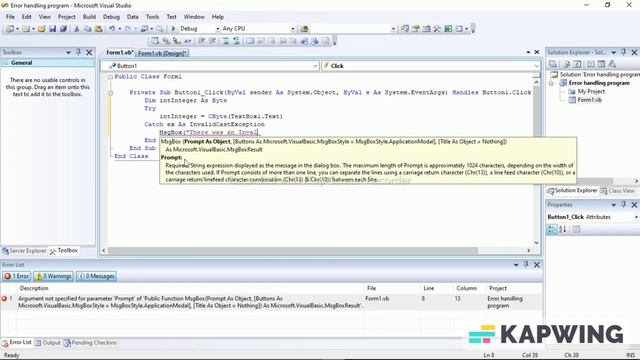Switch to the Server Explorer tab
640x360 pixels.
click(24, 251)
